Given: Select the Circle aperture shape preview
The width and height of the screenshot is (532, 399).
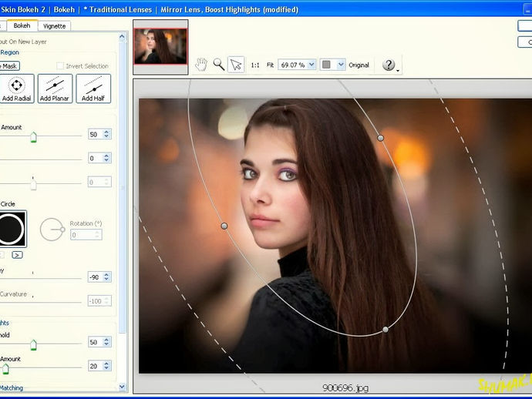Looking at the screenshot, I should 12,229.
